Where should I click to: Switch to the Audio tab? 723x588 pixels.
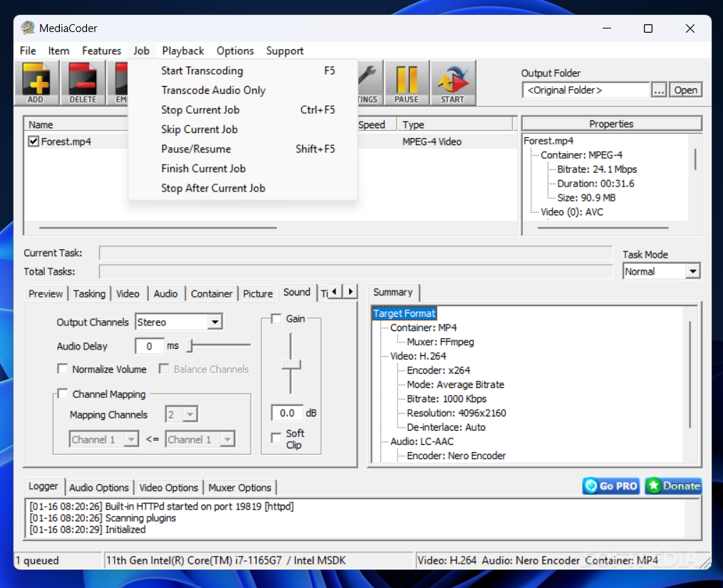(x=165, y=293)
